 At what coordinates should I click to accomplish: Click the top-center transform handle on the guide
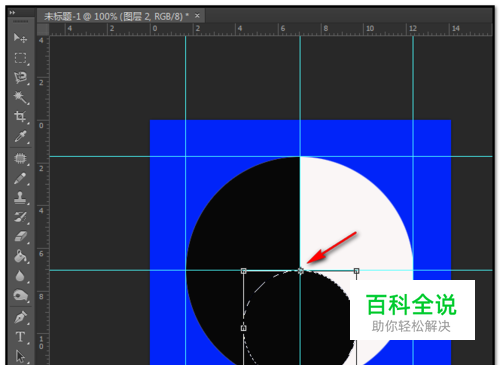coord(300,271)
